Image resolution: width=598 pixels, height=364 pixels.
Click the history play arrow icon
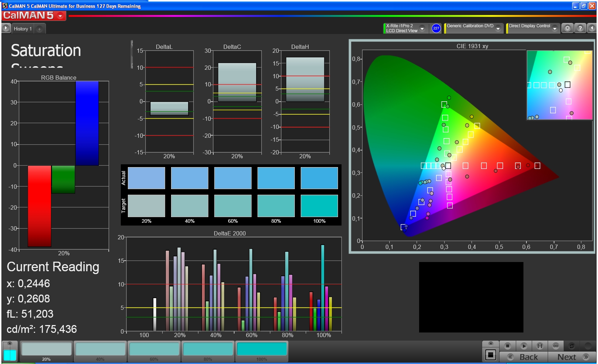pyautogui.click(x=6, y=28)
